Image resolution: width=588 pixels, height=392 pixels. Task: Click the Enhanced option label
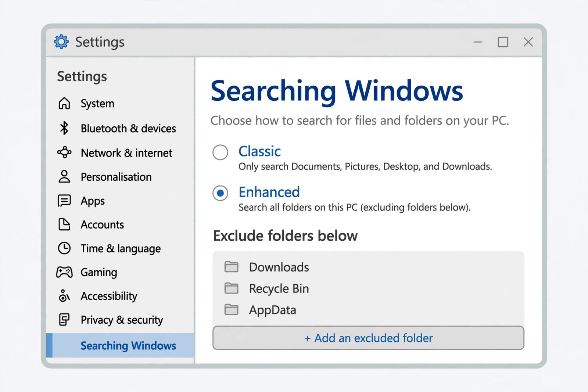[269, 192]
